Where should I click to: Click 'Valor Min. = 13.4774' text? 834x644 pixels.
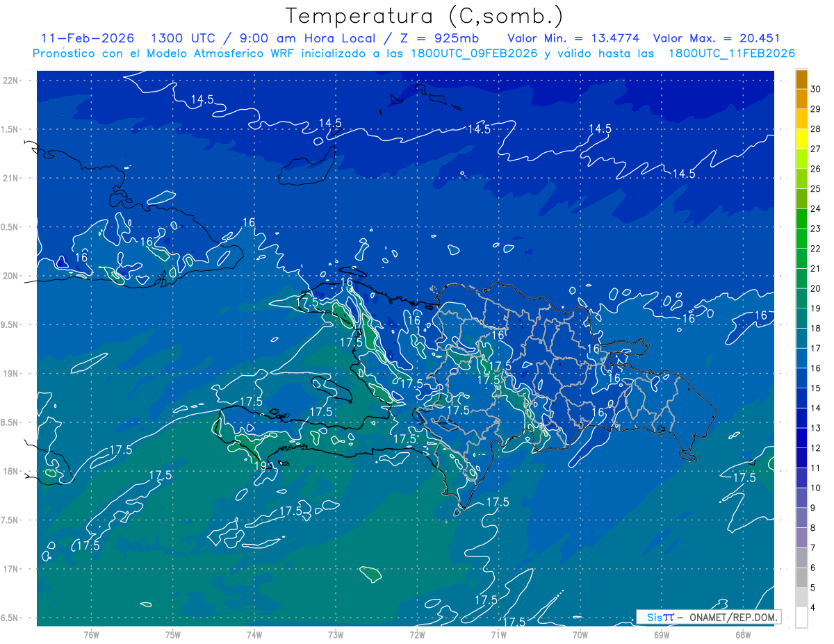click(573, 38)
